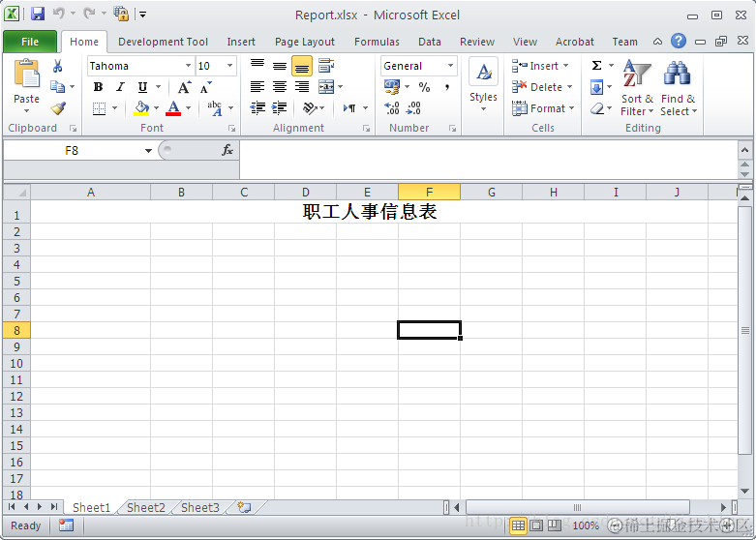The width and height of the screenshot is (756, 540).
Task: Expand the Name Box dropdown arrow
Action: 148,151
